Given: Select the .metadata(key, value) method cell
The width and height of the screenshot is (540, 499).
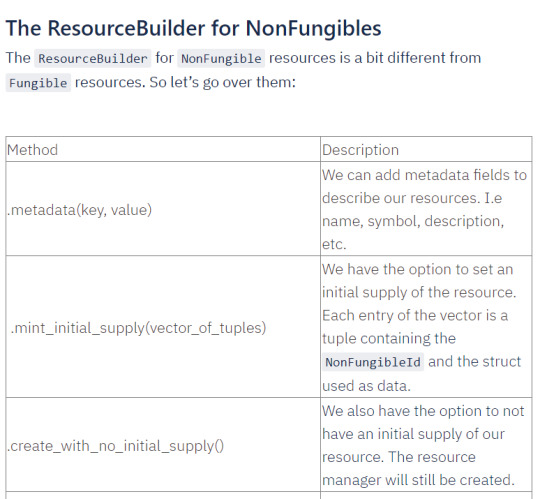Looking at the screenshot, I should (x=163, y=209).
